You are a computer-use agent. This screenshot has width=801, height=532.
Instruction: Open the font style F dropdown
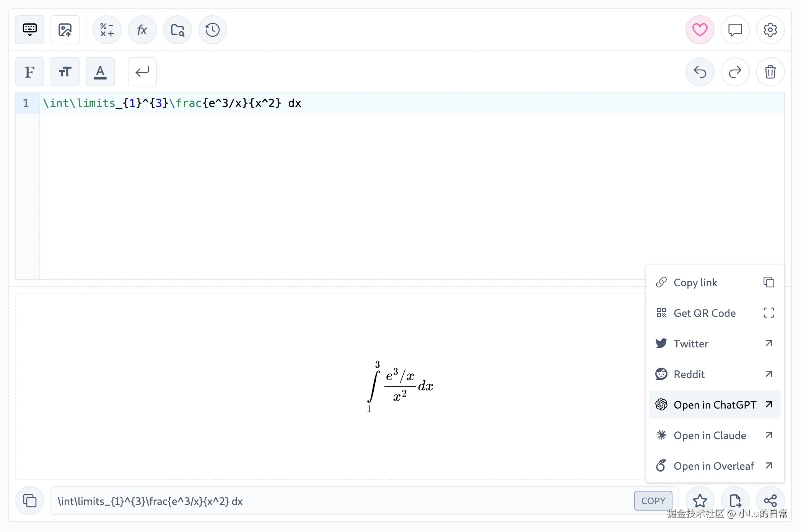pyautogui.click(x=30, y=72)
